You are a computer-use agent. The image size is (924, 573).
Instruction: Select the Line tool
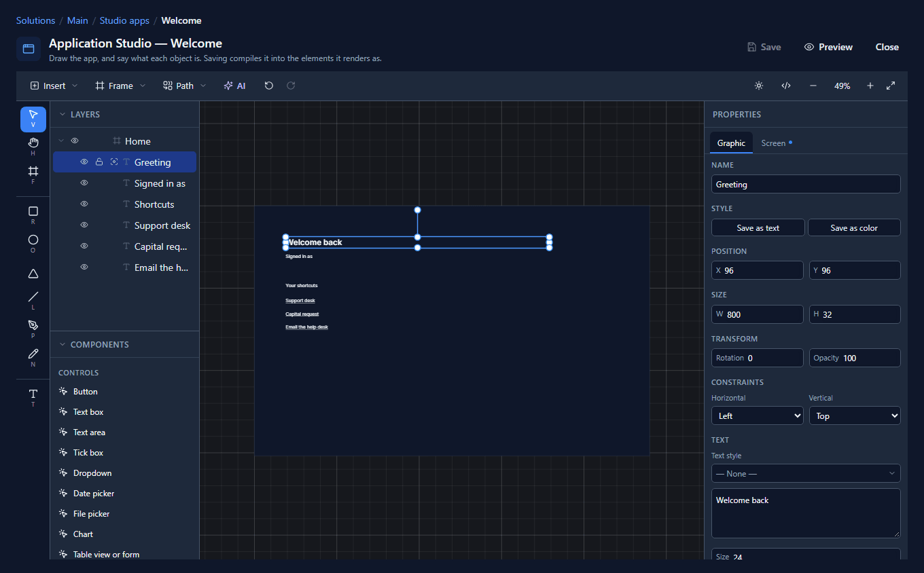[33, 301]
